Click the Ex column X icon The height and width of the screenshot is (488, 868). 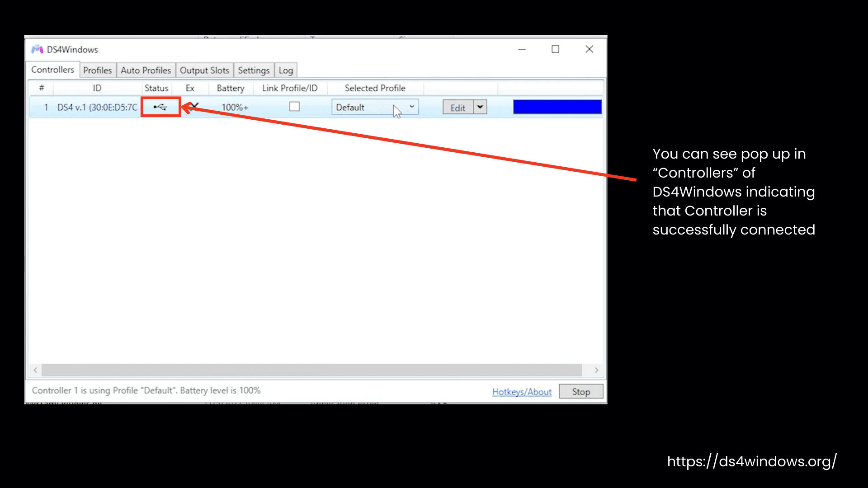click(x=194, y=107)
